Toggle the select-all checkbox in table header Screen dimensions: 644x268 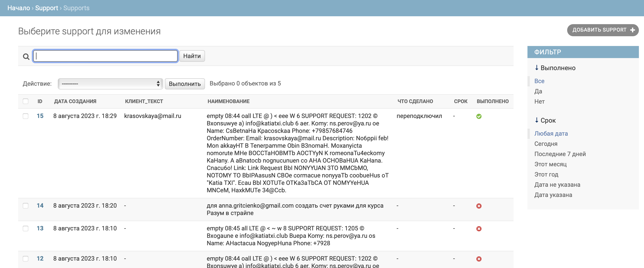coord(26,101)
